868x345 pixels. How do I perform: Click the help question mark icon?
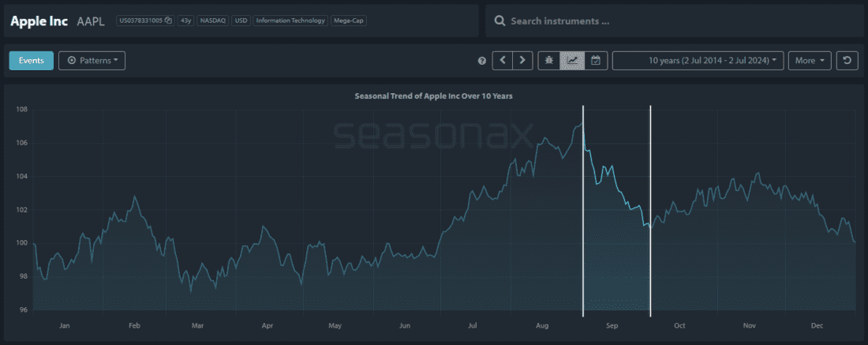pos(482,61)
